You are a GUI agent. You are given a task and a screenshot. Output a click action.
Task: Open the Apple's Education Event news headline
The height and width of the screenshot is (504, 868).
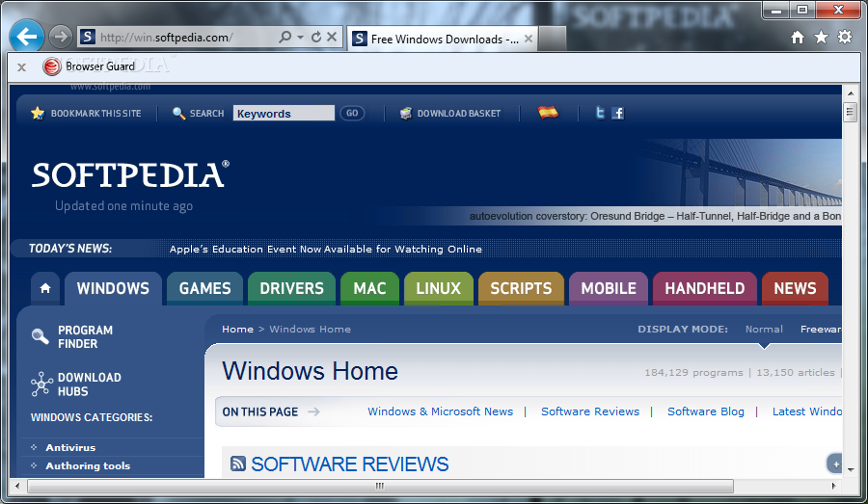[326, 249]
